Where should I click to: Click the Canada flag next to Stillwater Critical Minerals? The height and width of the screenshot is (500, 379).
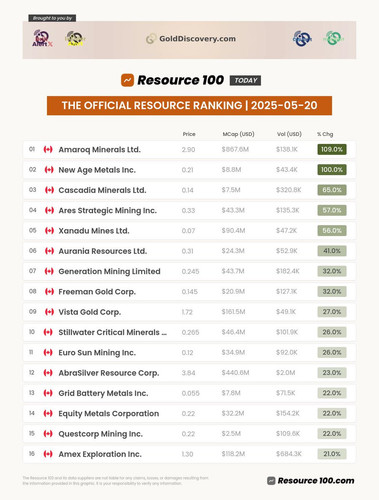tap(48, 332)
